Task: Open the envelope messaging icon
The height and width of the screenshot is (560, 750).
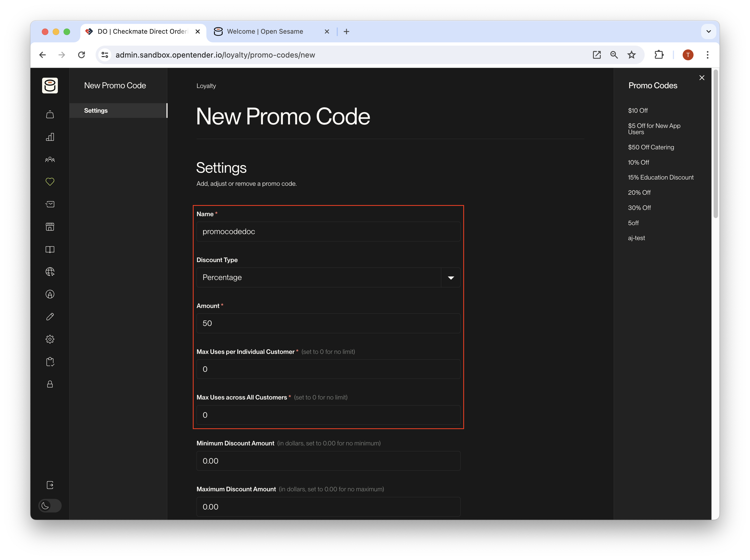Action: [x=50, y=204]
